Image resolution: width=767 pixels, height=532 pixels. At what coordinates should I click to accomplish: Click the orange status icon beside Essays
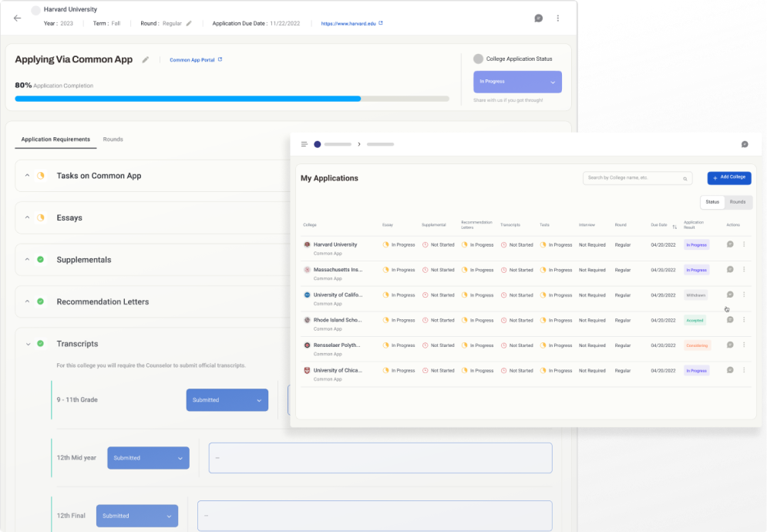pos(41,217)
